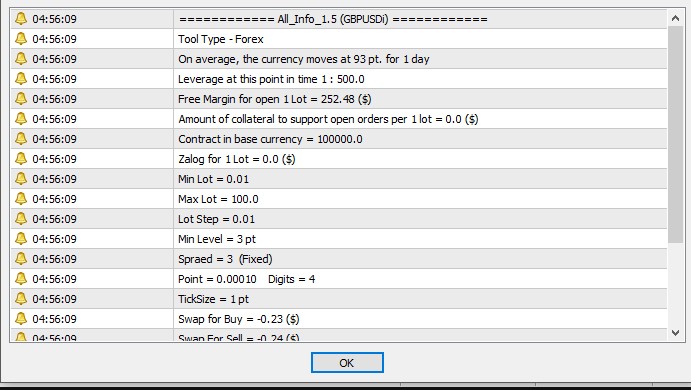Image resolution: width=691 pixels, height=390 pixels.
Task: Click the bell icon in the Max Lot row
Action: coord(21,198)
